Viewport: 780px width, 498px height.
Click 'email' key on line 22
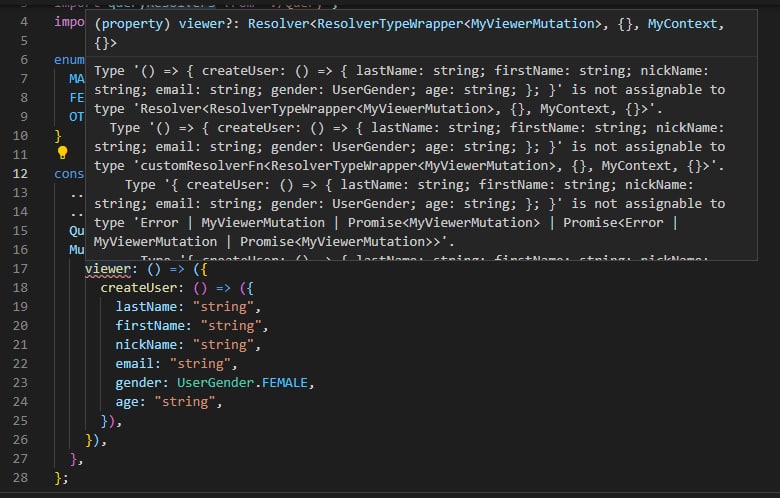pyautogui.click(x=134, y=364)
